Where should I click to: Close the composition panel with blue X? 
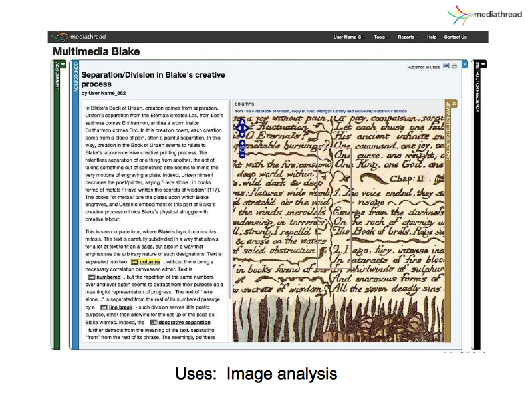click(465, 64)
